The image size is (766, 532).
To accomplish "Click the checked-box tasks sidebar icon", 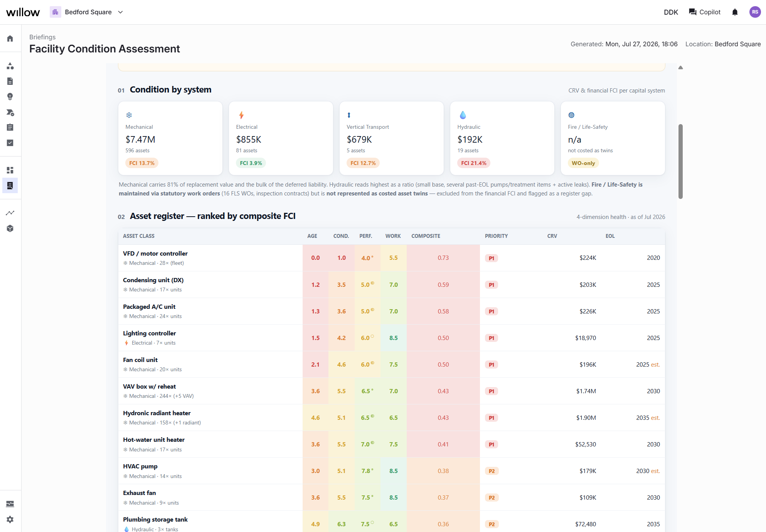I will pos(10,143).
